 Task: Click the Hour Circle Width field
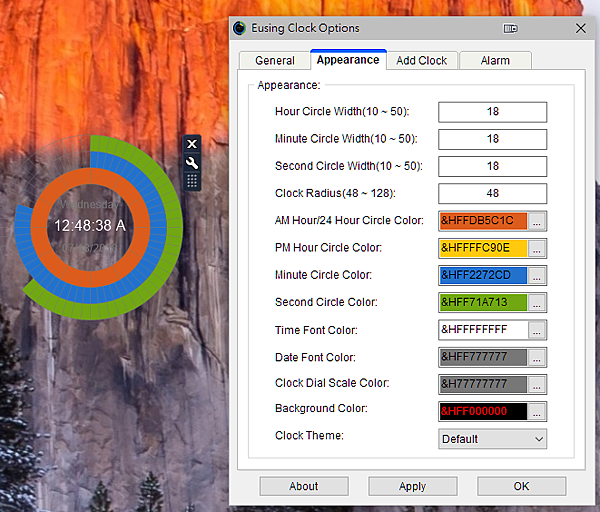tap(492, 112)
